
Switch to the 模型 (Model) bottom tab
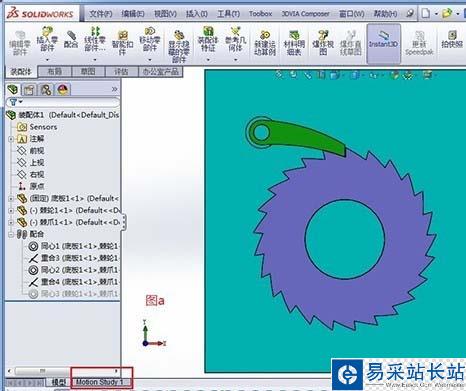(x=59, y=382)
